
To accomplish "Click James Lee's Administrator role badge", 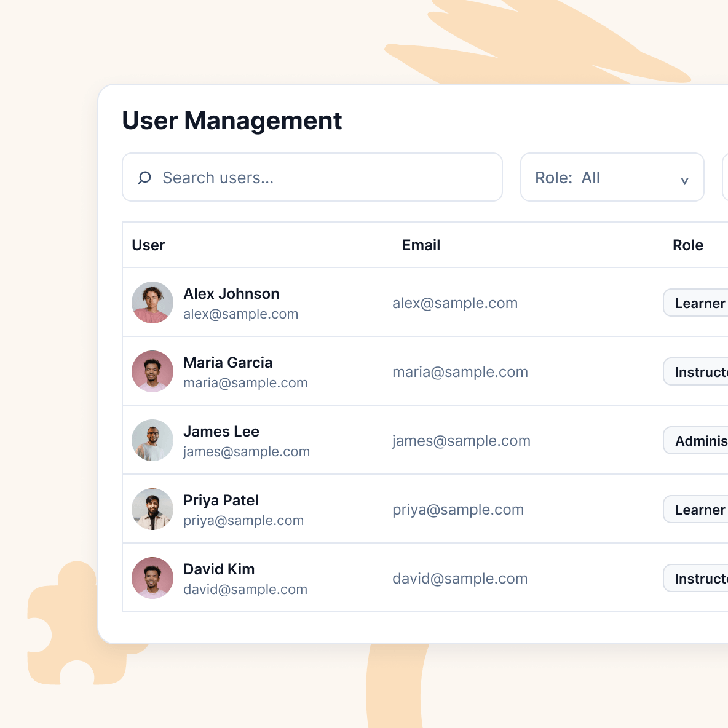I will 695,440.
